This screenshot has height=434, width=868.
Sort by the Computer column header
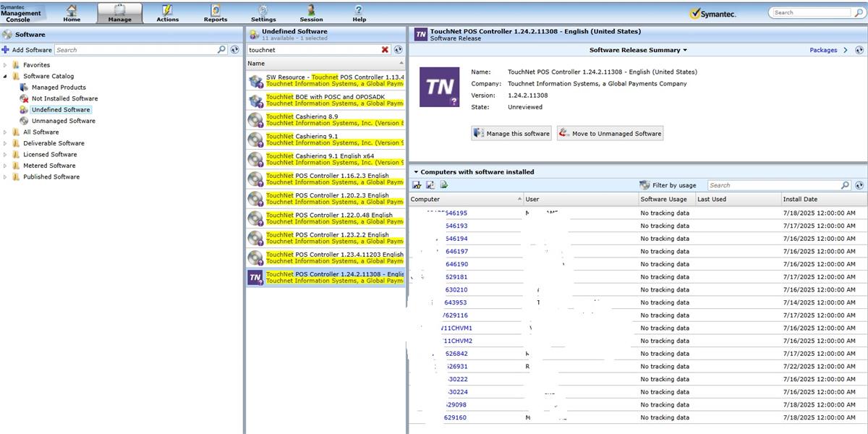466,199
